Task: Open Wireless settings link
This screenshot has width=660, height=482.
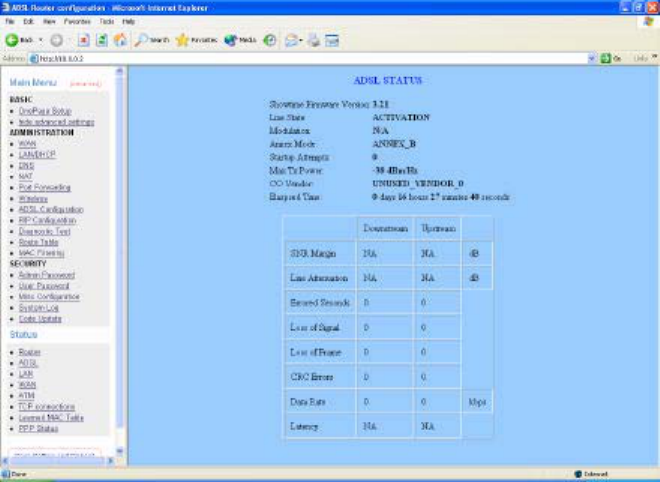Action: pos(33,199)
